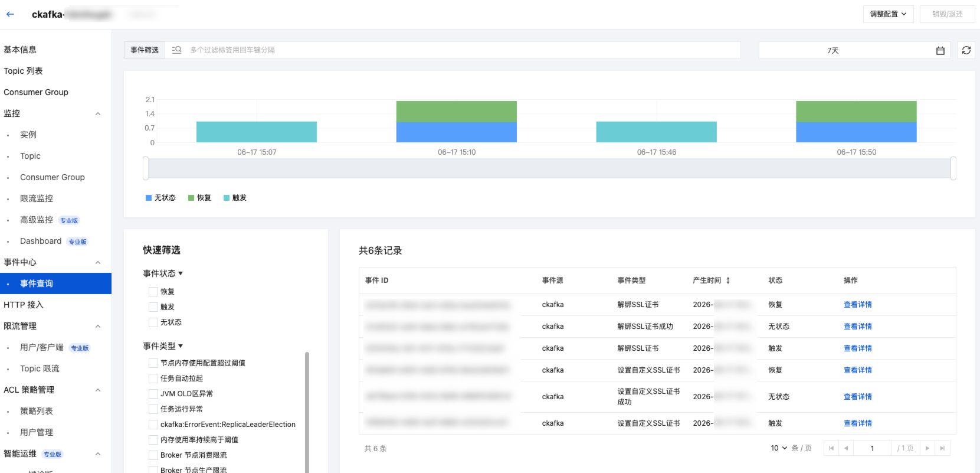
Task: Open 限流监控 in the sidebar
Action: 37,198
